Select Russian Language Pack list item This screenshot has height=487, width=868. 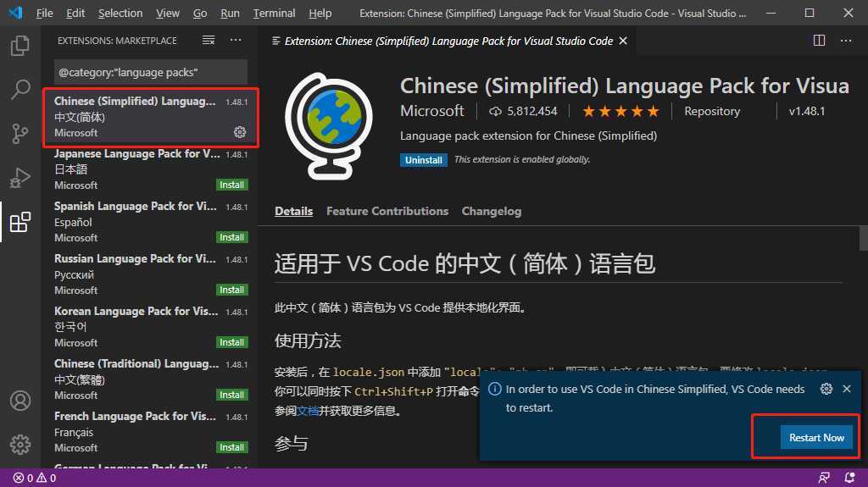click(151, 274)
